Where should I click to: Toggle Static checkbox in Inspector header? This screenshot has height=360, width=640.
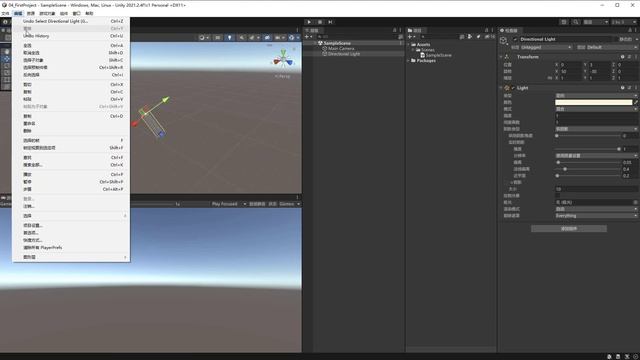(x=616, y=39)
